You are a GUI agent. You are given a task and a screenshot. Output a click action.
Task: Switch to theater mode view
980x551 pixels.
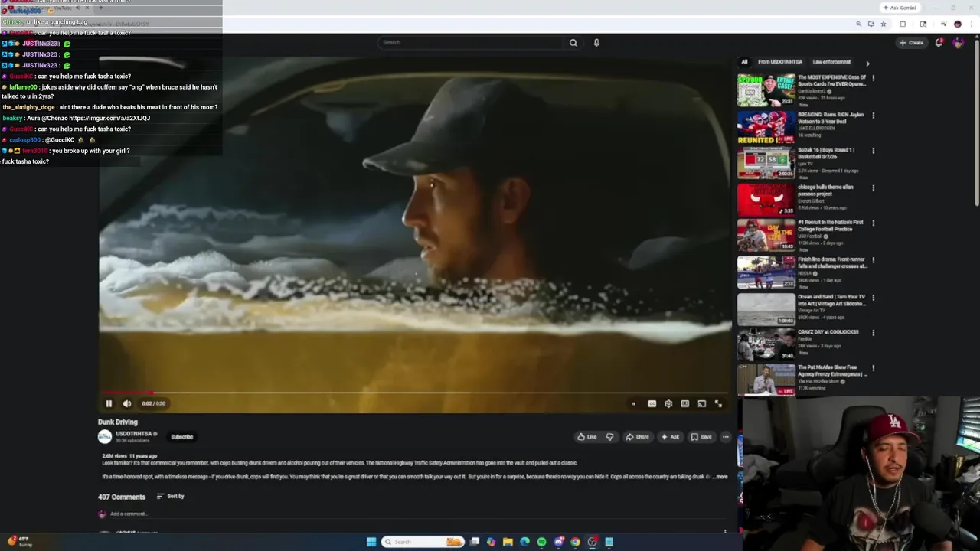(x=685, y=403)
